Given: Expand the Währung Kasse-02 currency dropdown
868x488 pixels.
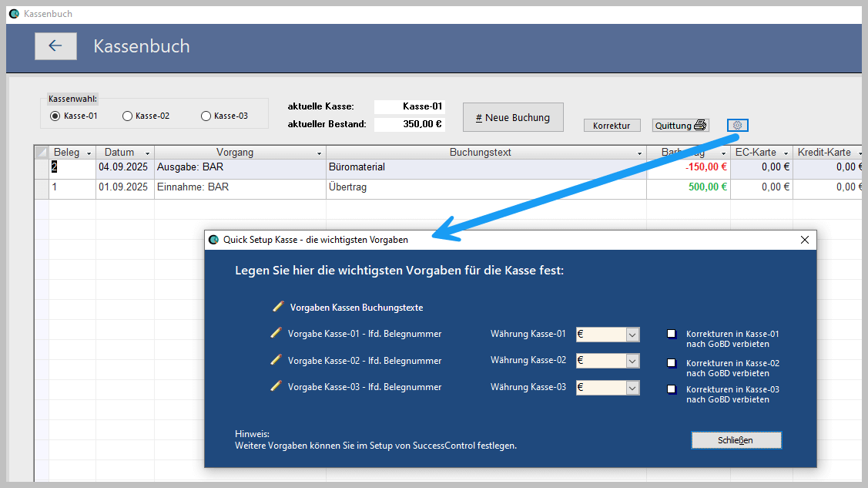Looking at the screenshot, I should [x=632, y=361].
